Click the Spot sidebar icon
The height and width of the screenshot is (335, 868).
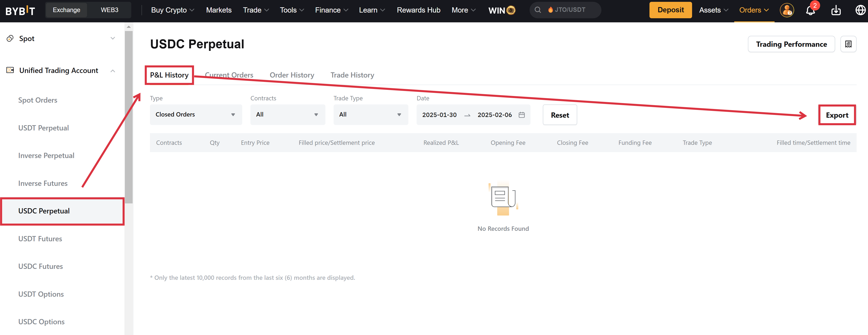(x=10, y=39)
